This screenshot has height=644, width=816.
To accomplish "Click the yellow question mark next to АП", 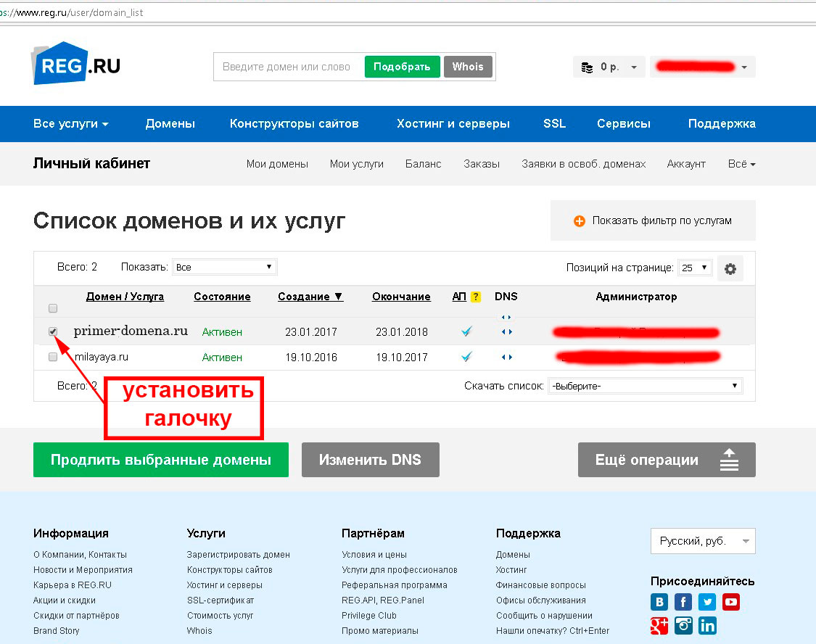I will click(475, 297).
